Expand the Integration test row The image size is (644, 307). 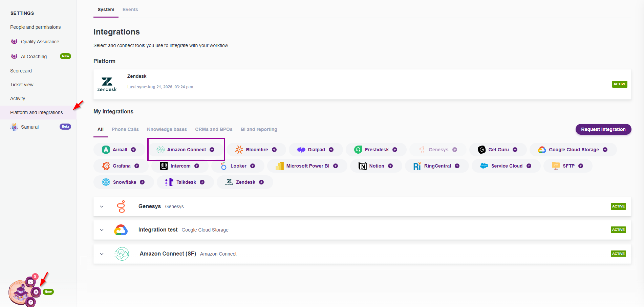click(102, 230)
